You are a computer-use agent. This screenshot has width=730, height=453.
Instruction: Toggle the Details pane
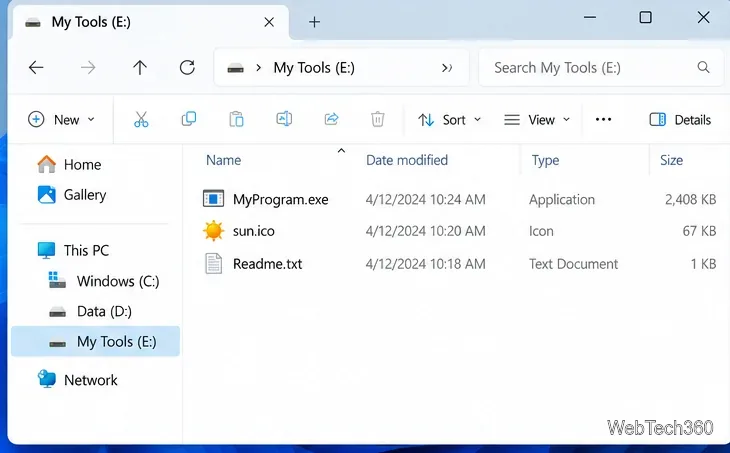[x=680, y=120]
